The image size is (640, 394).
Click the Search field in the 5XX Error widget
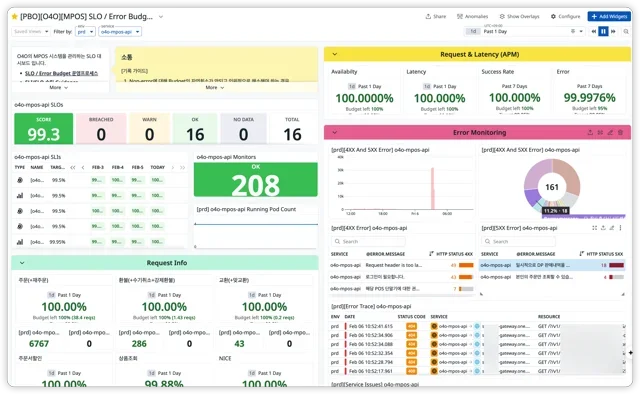pyautogui.click(x=518, y=241)
